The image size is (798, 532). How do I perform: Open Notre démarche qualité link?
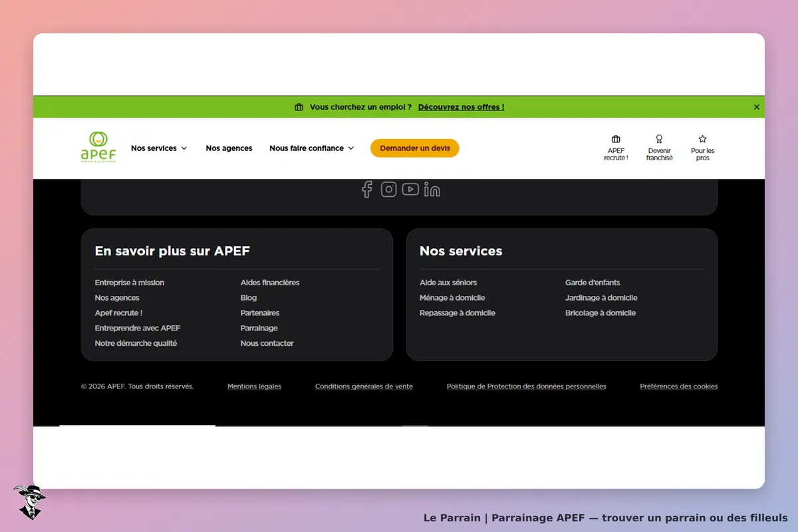click(x=136, y=344)
